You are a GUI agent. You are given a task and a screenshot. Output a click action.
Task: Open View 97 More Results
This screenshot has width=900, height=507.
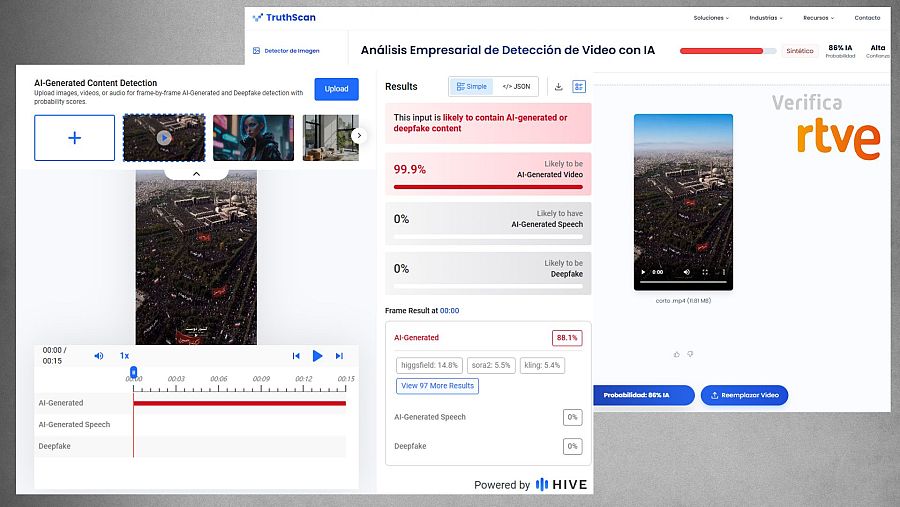[437, 386]
